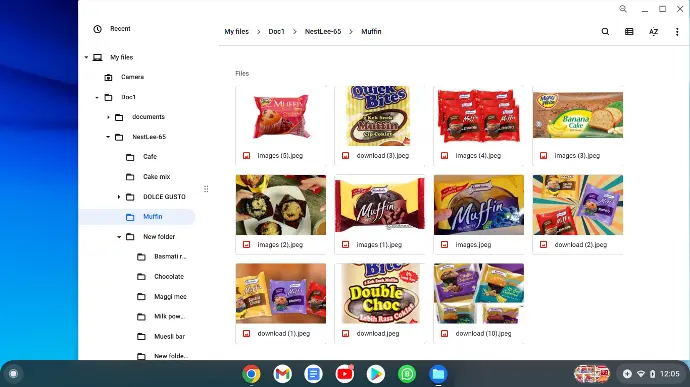Open Google Chrome from the shelf
This screenshot has height=387, width=690.
click(251, 374)
